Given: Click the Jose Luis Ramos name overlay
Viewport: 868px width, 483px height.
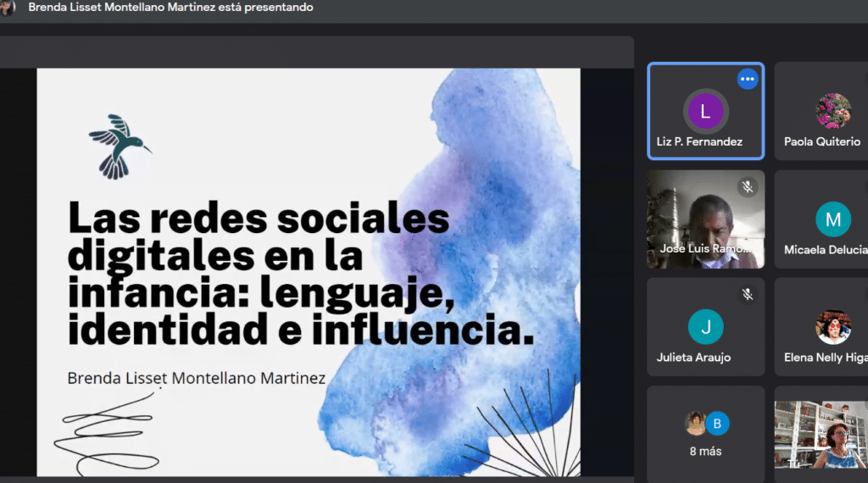Looking at the screenshot, I should [x=705, y=248].
